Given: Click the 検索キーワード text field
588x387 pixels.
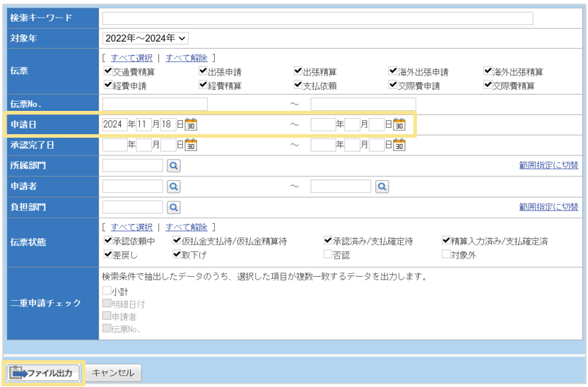Looking at the screenshot, I should click(317, 18).
